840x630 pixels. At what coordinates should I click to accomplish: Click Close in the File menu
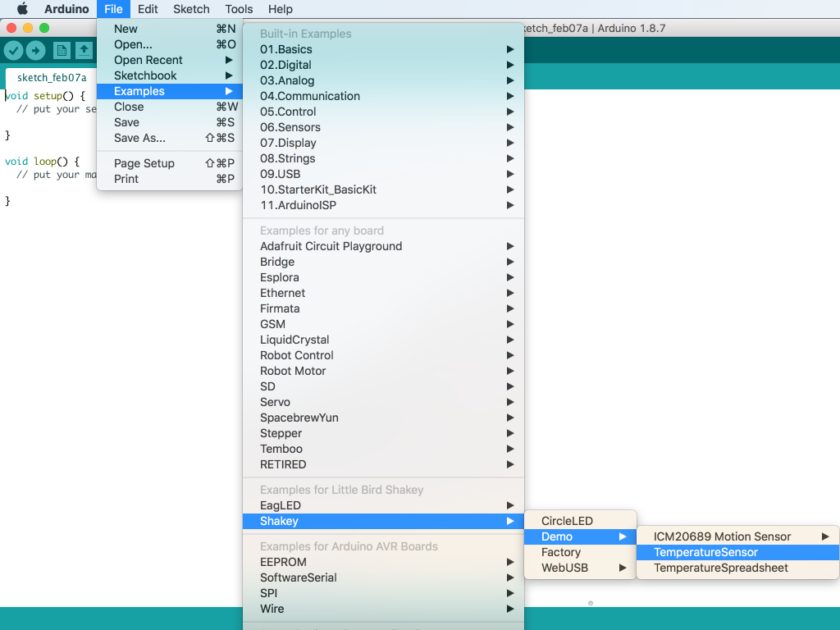click(x=170, y=107)
